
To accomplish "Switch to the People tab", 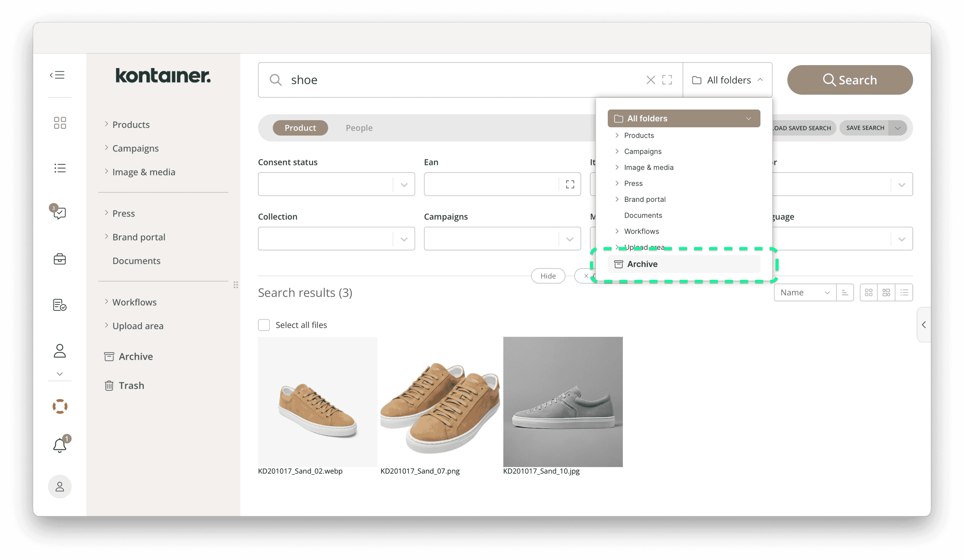I will [x=359, y=128].
